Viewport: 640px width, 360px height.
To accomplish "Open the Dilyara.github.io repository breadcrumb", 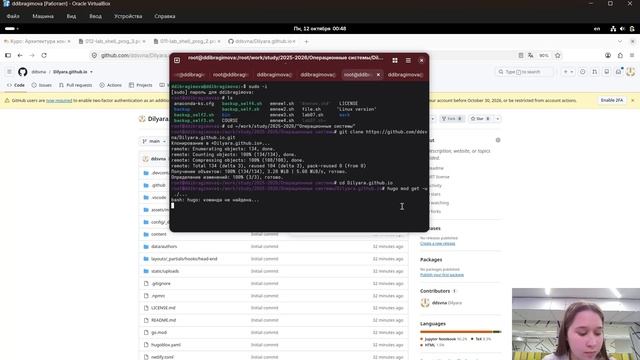I will tap(70, 72).
